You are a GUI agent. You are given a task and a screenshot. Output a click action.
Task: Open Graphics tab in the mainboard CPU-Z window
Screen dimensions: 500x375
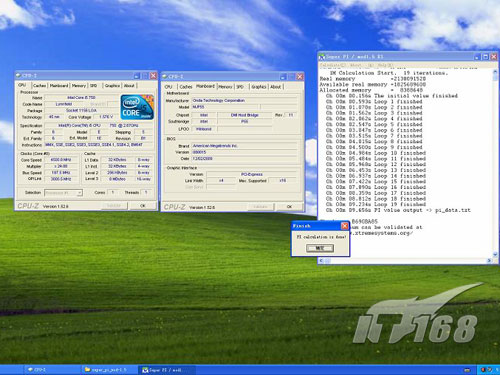259,87
